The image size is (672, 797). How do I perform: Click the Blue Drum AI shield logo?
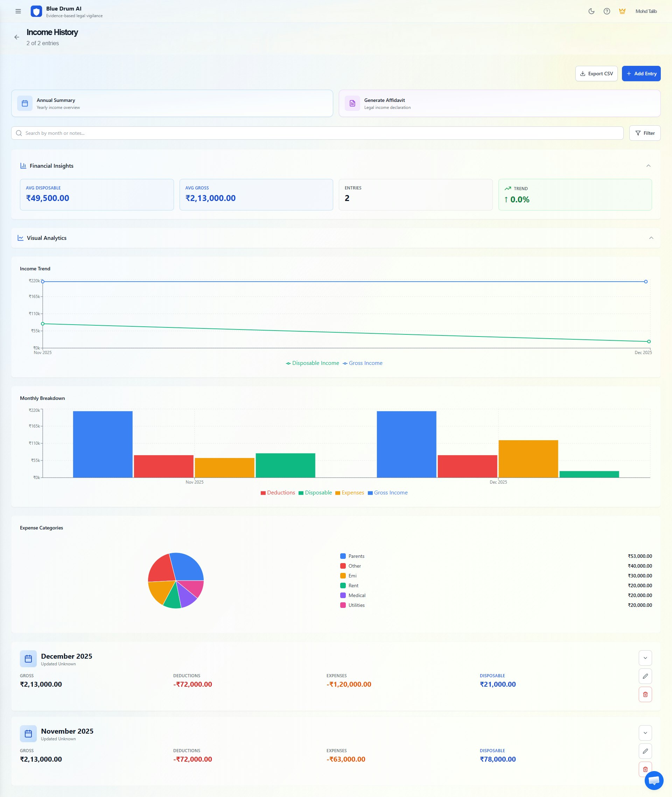pyautogui.click(x=36, y=12)
